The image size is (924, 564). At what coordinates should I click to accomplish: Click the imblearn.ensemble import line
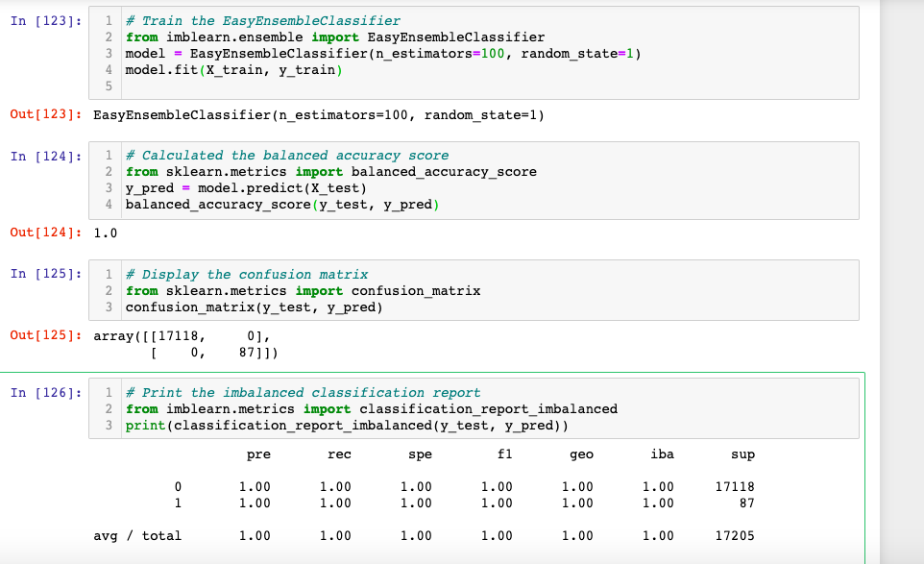pyautogui.click(x=334, y=37)
